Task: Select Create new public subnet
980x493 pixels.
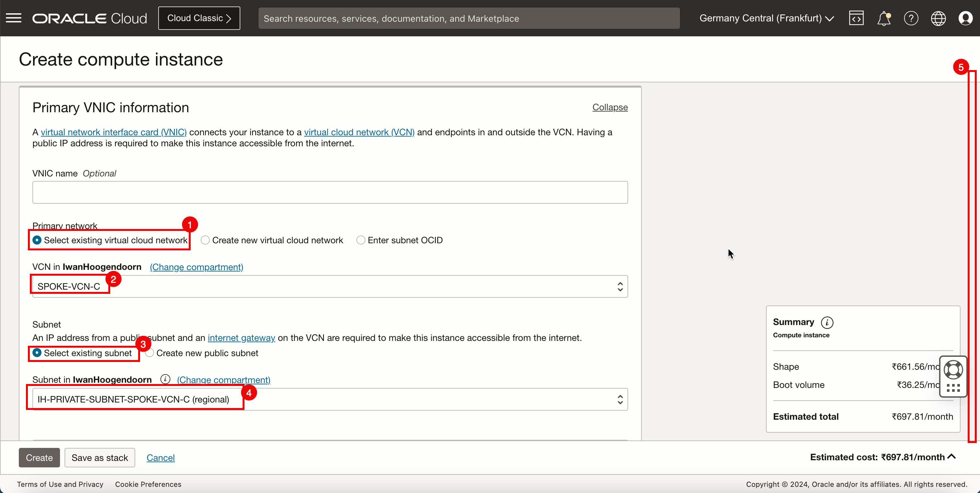Action: point(150,353)
